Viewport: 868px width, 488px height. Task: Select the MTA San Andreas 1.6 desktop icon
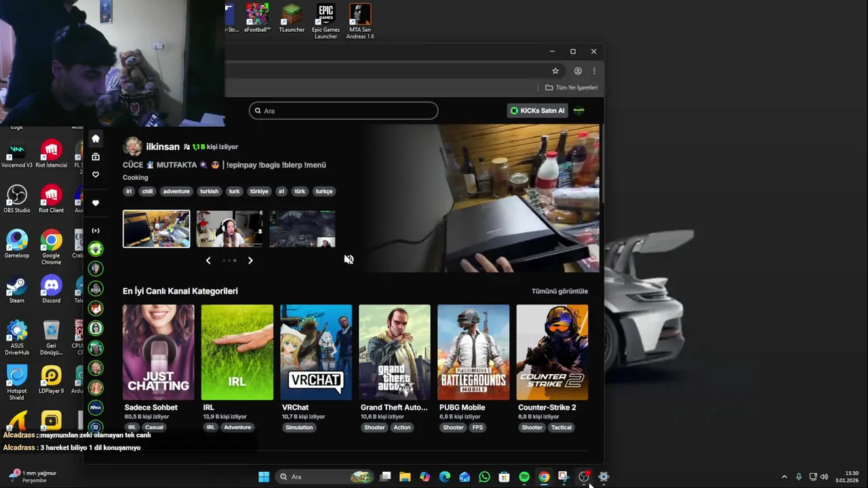[x=360, y=22]
